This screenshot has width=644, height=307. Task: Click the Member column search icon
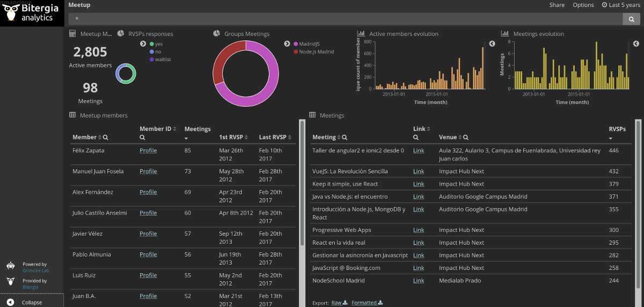(105, 137)
